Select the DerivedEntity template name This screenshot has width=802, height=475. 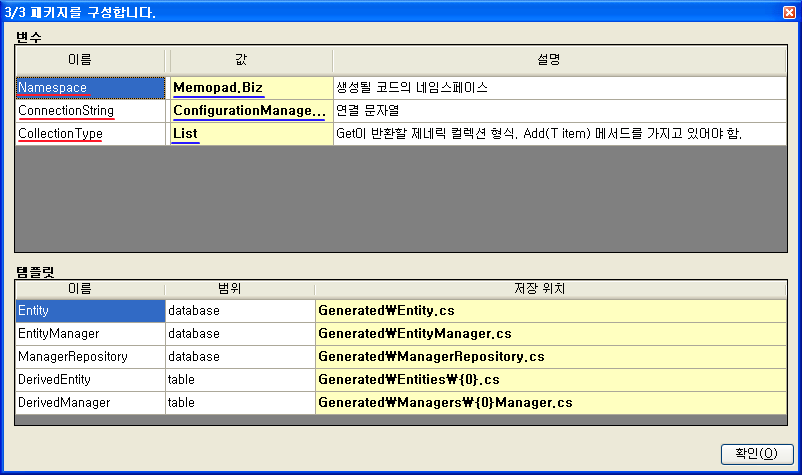pos(91,380)
